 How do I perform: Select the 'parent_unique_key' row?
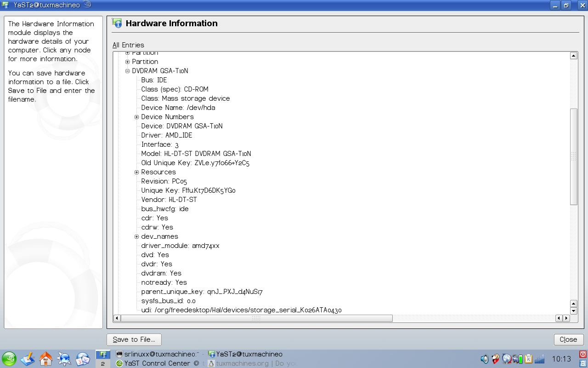(x=202, y=292)
